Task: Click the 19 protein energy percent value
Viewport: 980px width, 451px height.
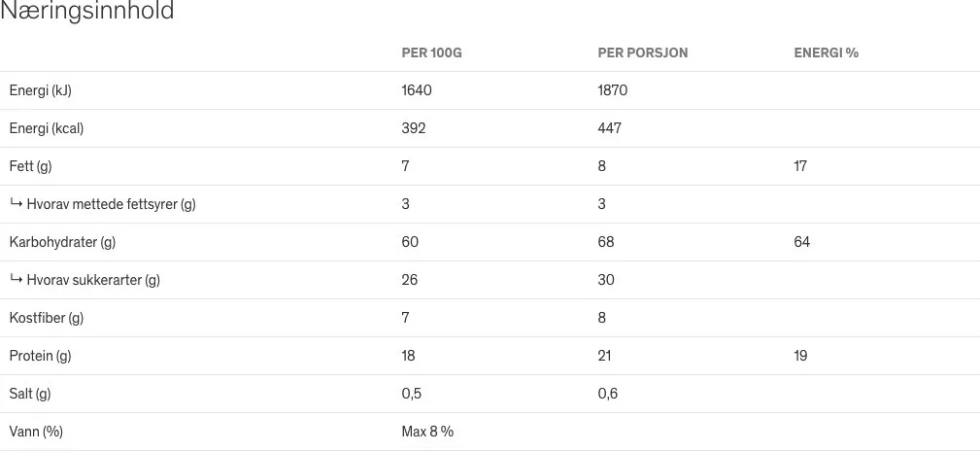Action: (x=800, y=356)
